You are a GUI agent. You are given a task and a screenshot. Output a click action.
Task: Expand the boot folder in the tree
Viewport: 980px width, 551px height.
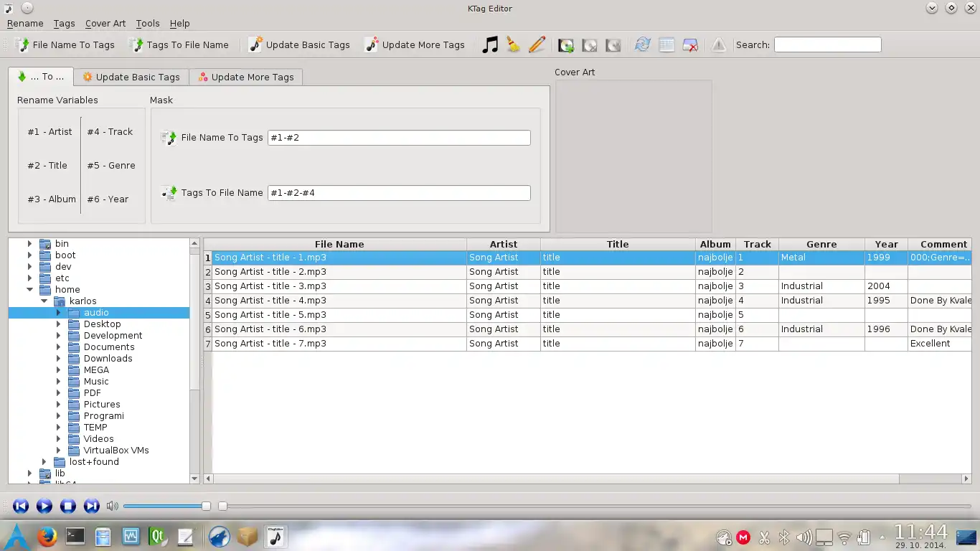click(x=29, y=255)
